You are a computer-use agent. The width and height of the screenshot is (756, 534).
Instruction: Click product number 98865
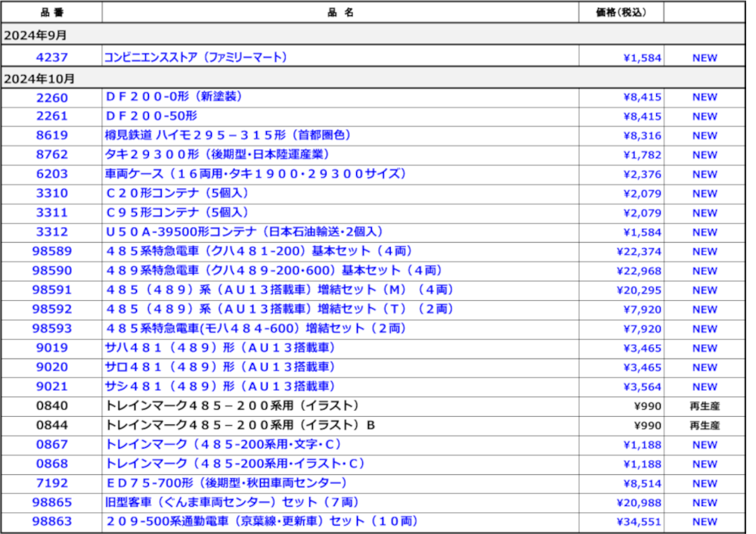point(51,502)
